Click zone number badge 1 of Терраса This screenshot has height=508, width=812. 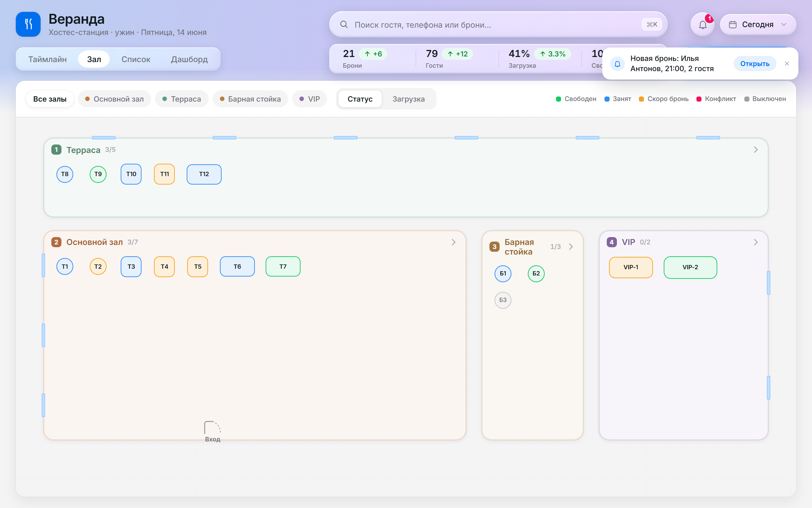click(56, 150)
